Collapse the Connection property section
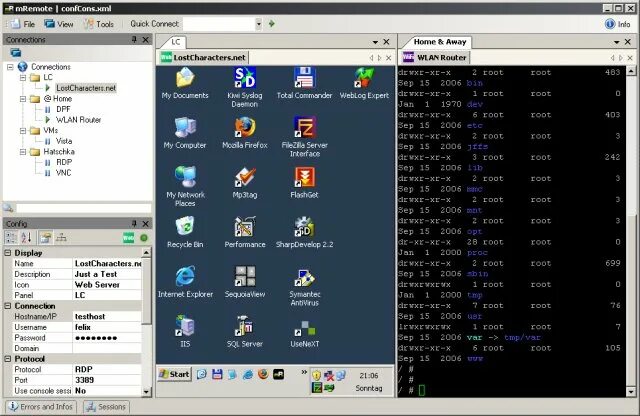Viewport: 640px width, 416px height. 8,306
